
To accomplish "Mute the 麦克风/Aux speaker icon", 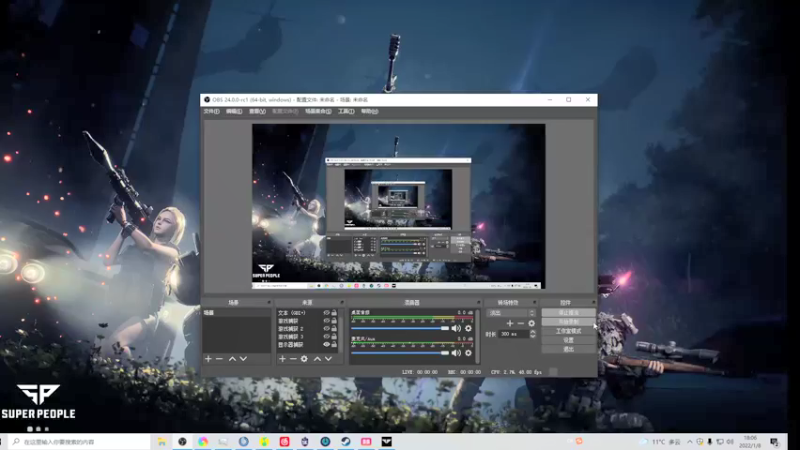I will pos(456,353).
